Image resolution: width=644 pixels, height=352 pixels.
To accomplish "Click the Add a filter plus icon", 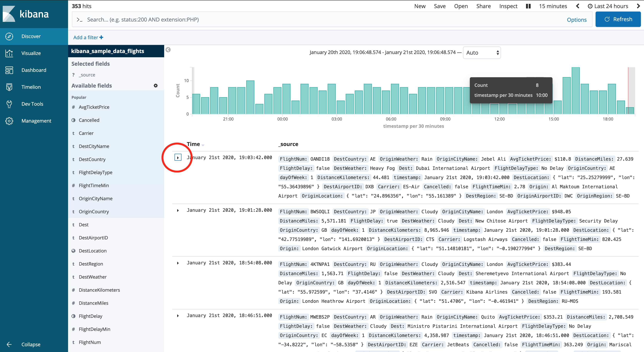I will tap(101, 37).
